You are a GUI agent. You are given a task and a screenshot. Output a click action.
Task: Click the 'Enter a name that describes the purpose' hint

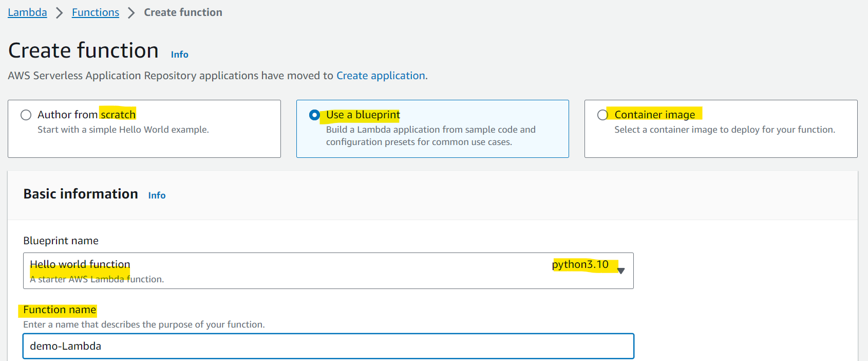click(144, 324)
